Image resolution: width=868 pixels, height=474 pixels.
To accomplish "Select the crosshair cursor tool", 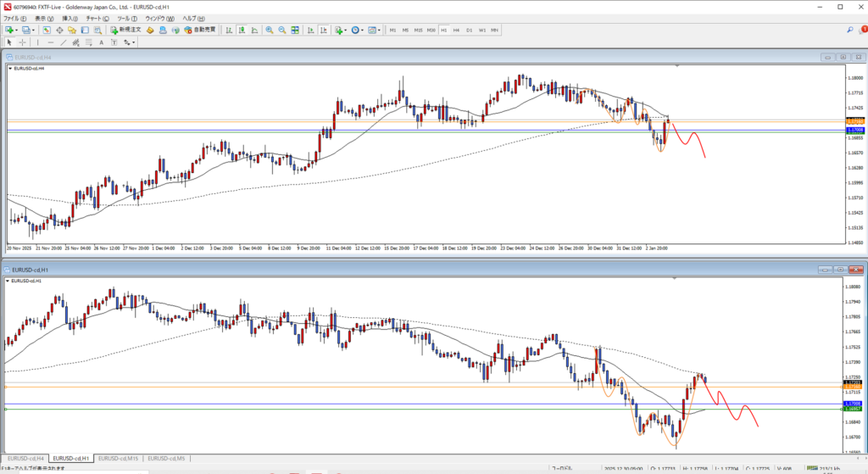I will click(x=23, y=42).
